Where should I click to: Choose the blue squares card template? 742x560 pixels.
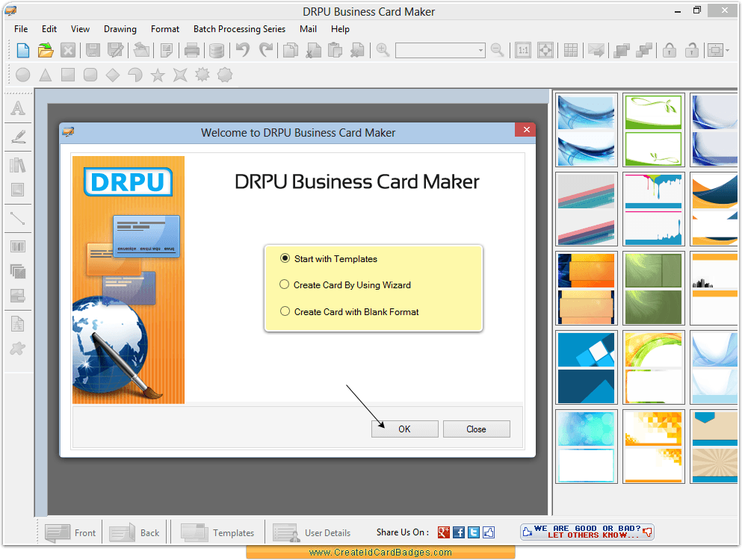point(587,367)
